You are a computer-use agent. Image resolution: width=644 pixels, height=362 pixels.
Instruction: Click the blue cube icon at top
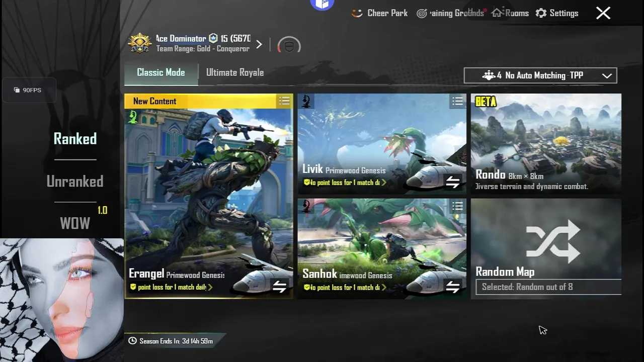pyautogui.click(x=323, y=5)
